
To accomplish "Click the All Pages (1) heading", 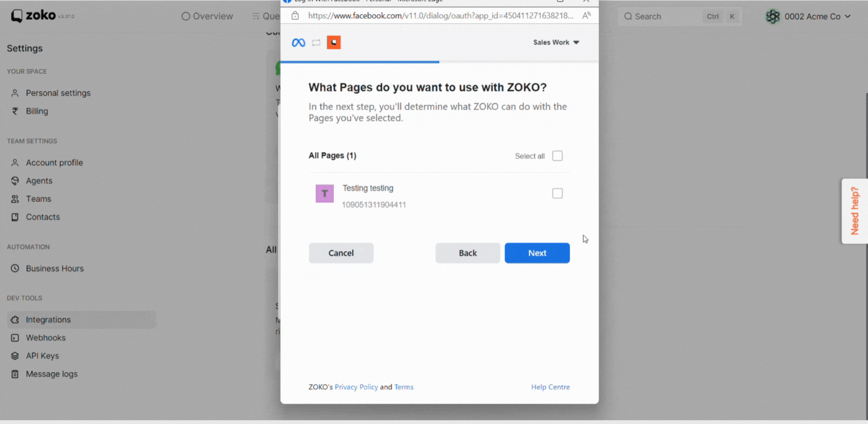I will (x=333, y=156).
